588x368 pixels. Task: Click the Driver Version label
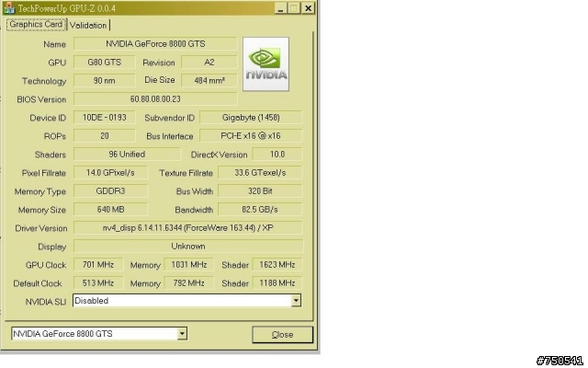pyautogui.click(x=41, y=228)
